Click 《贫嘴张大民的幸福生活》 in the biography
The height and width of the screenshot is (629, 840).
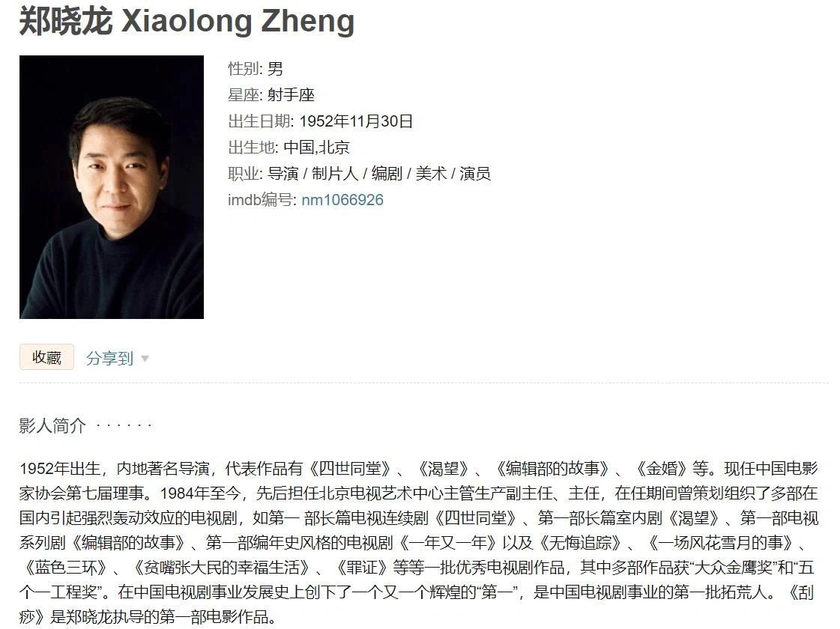click(x=223, y=567)
